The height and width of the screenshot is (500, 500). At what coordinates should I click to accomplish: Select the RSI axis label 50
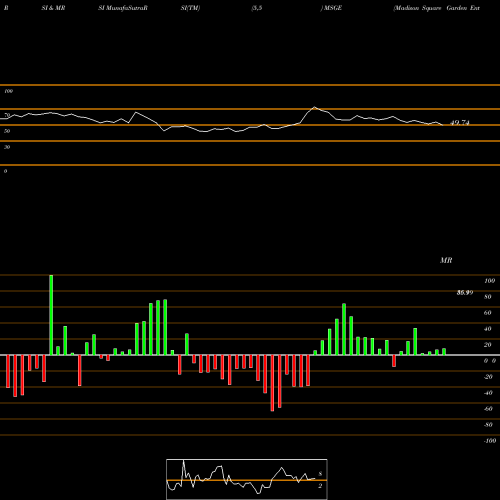[x=7, y=131]
